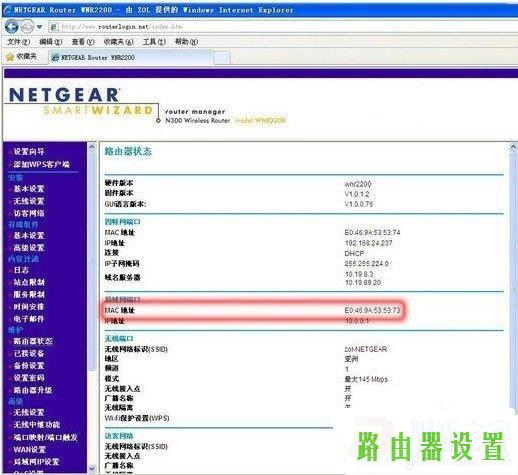Click the hardware version value wnr2200

358,184
